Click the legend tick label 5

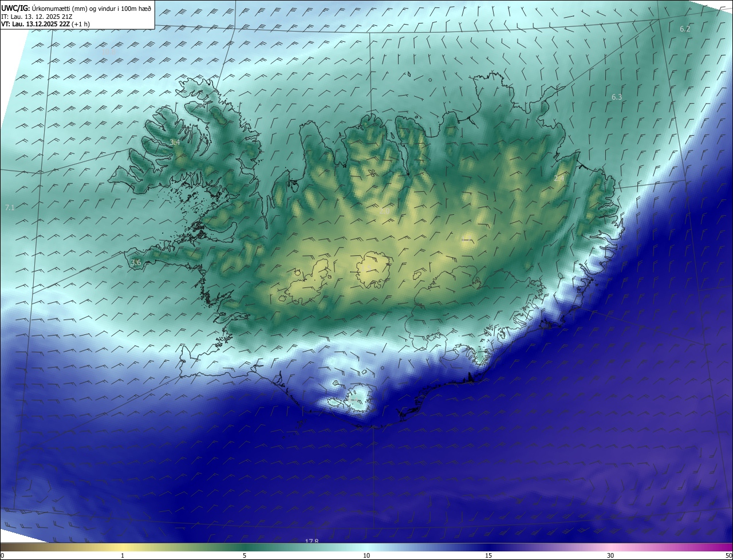pos(245,555)
